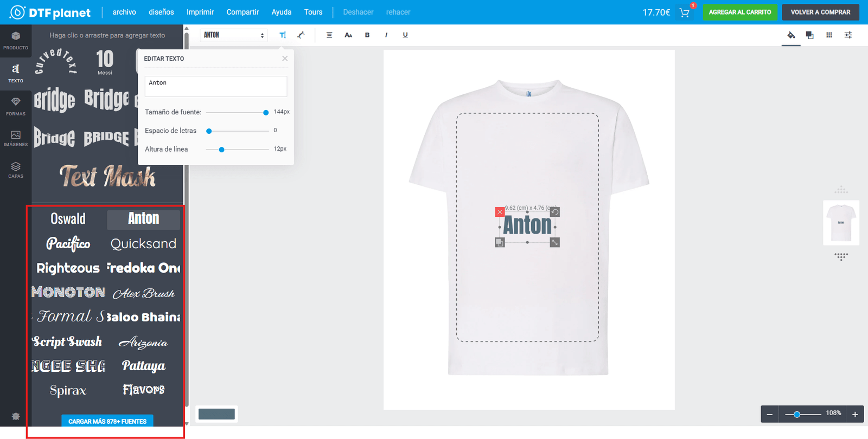Screen dimensions: 868x439
Task: Toggle italic formatting
Action: pyautogui.click(x=386, y=35)
